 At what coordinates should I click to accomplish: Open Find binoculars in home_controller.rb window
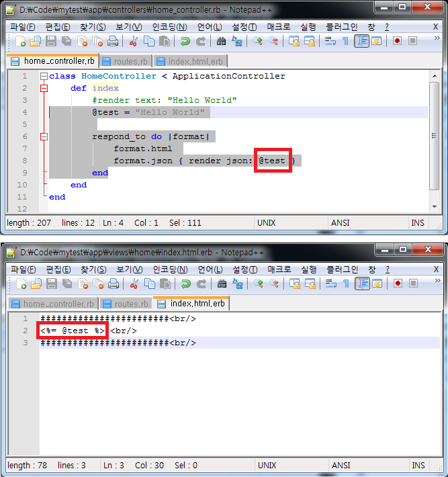click(221, 41)
